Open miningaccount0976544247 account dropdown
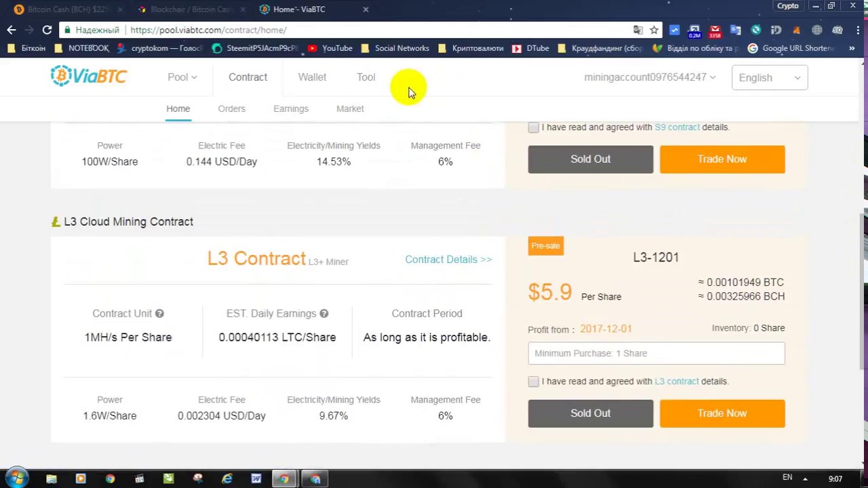The height and width of the screenshot is (488, 868). coord(650,77)
